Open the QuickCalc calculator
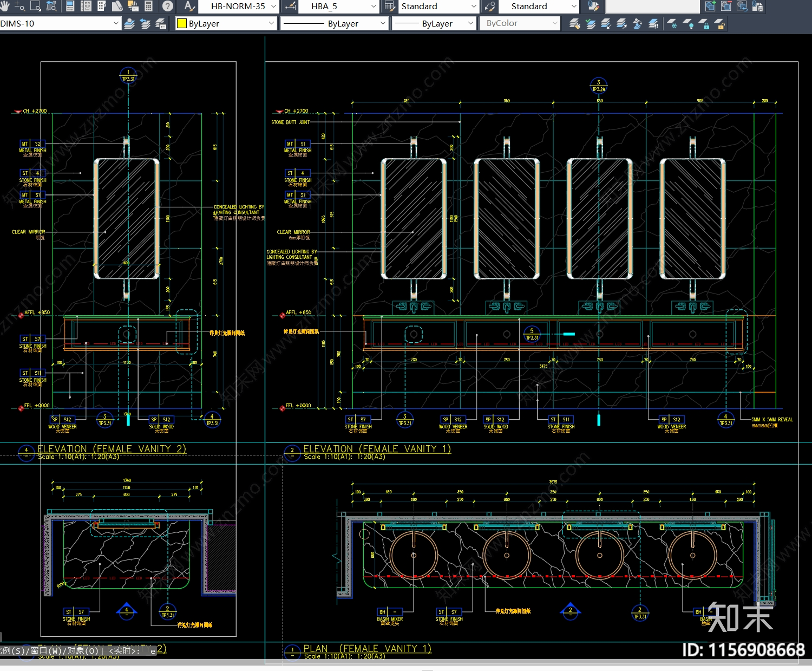The height and width of the screenshot is (671, 812). click(148, 6)
